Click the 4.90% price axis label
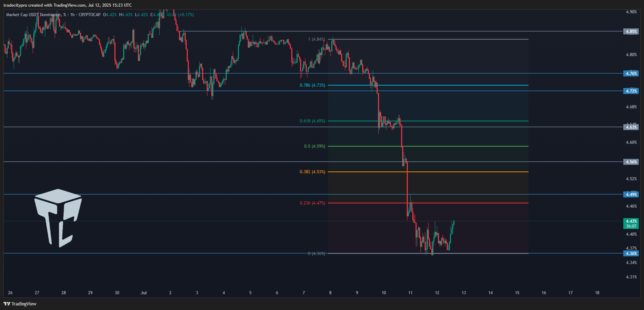Screen dimensions: 644x310 [631, 12]
